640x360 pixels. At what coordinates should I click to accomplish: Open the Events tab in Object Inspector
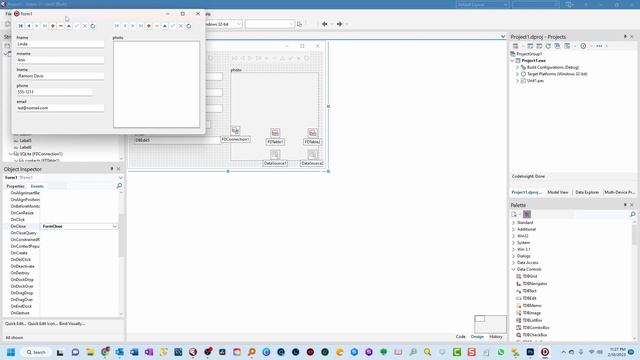pos(37,186)
